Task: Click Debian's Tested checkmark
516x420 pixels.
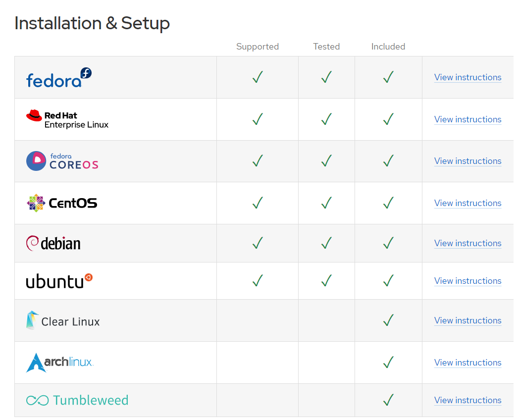Action: coord(326,243)
